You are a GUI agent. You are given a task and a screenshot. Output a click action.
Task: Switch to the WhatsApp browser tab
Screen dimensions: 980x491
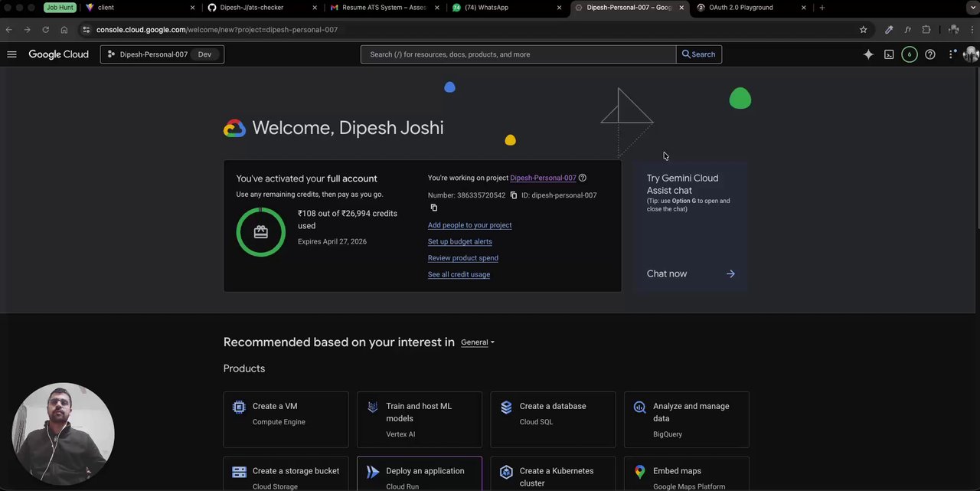point(505,8)
